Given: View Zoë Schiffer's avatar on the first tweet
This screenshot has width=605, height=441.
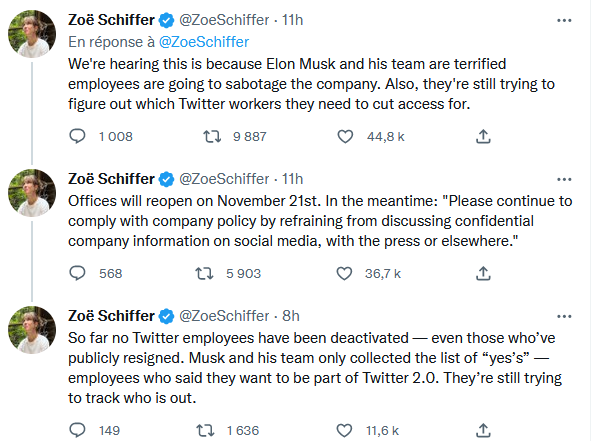Looking at the screenshot, I should click(x=32, y=34).
